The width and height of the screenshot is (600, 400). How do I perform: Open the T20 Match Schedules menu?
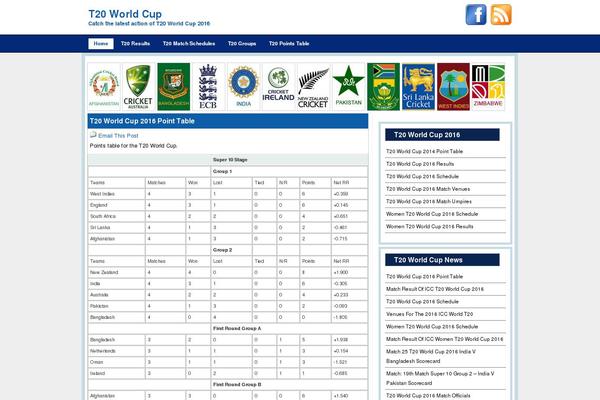coord(189,44)
